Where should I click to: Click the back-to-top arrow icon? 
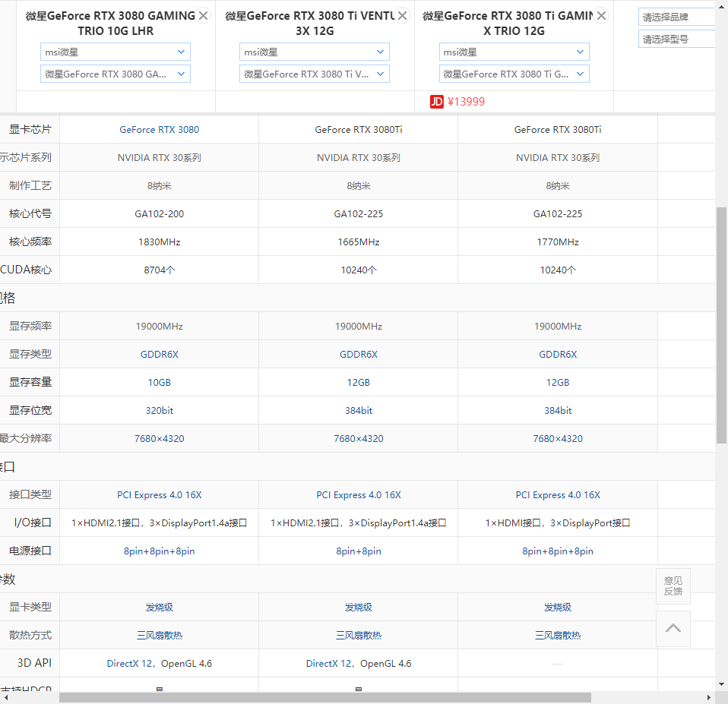pos(673,629)
